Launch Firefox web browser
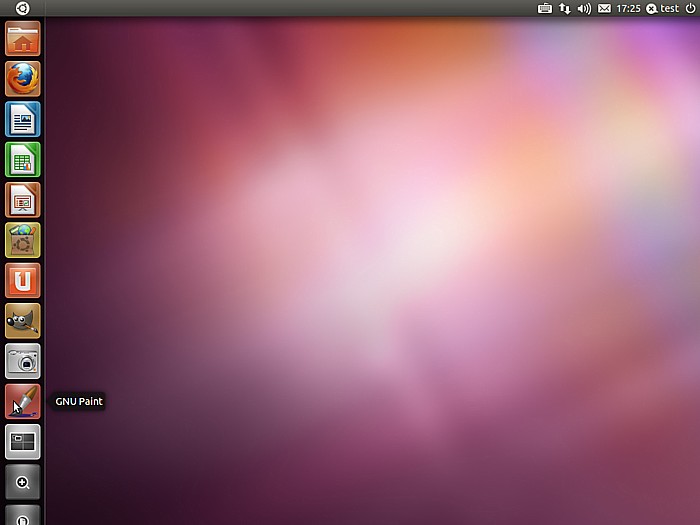Image resolution: width=700 pixels, height=525 pixels. tap(23, 79)
